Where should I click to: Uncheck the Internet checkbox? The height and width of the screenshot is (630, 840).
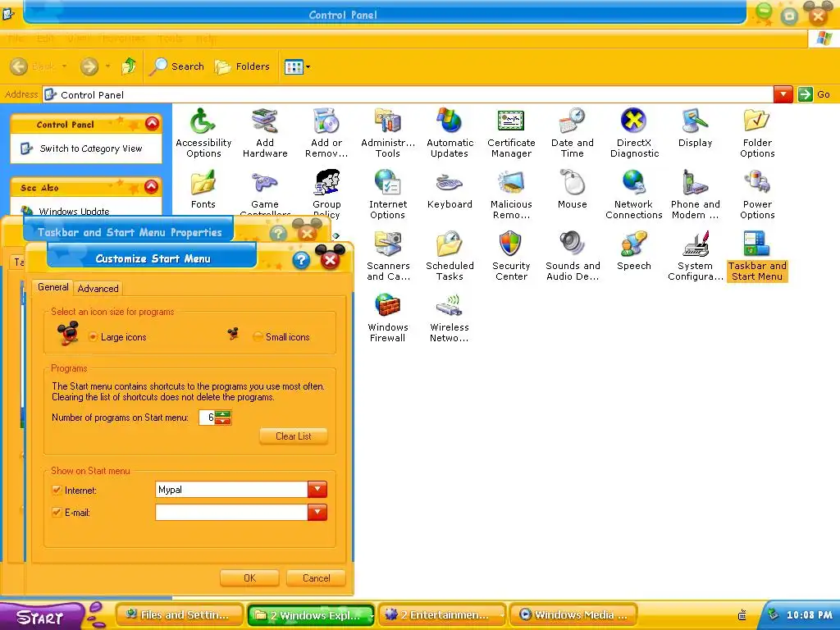point(57,490)
